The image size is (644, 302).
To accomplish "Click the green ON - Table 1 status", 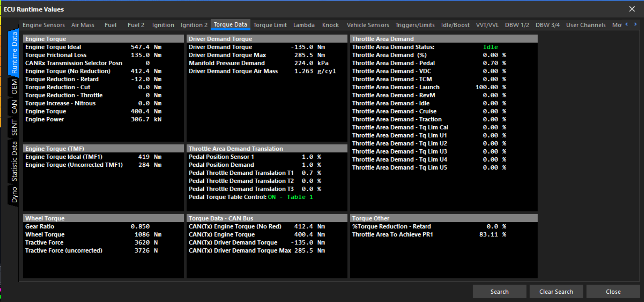I will 290,197.
